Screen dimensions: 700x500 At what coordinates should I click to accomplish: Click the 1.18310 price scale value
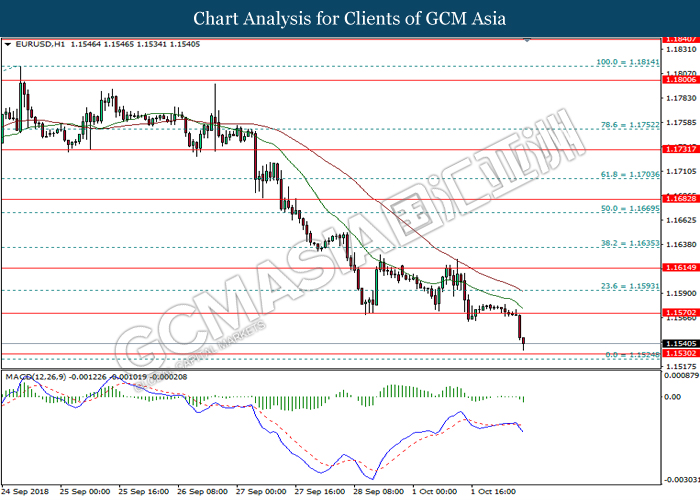681,49
